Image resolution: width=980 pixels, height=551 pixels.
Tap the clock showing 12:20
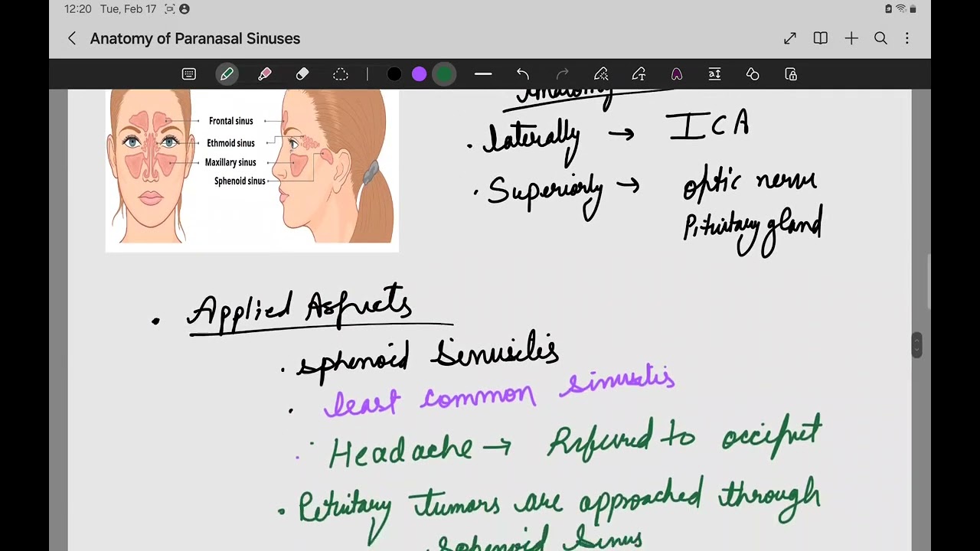coord(78,9)
